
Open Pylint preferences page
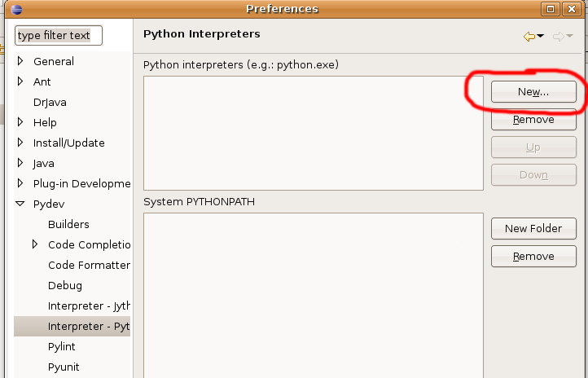pyautogui.click(x=64, y=346)
